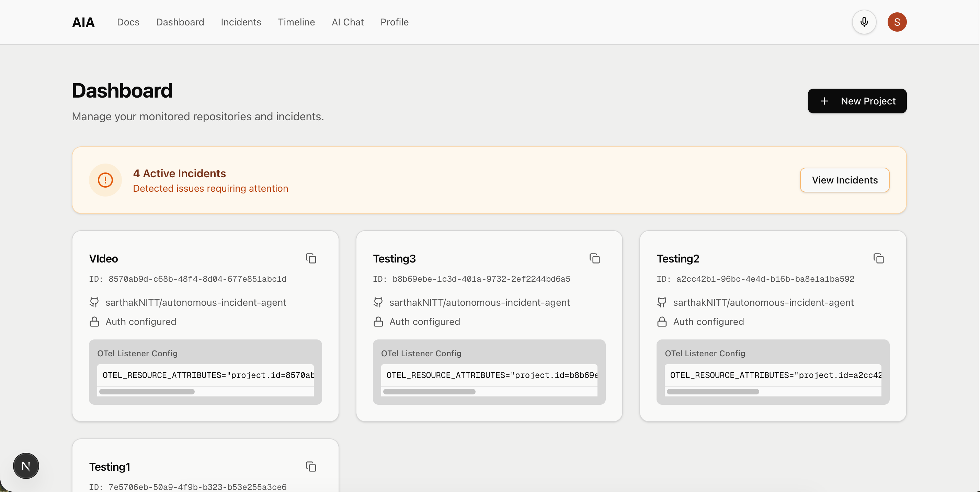Go to the Incidents page
980x492 pixels.
[x=241, y=22]
